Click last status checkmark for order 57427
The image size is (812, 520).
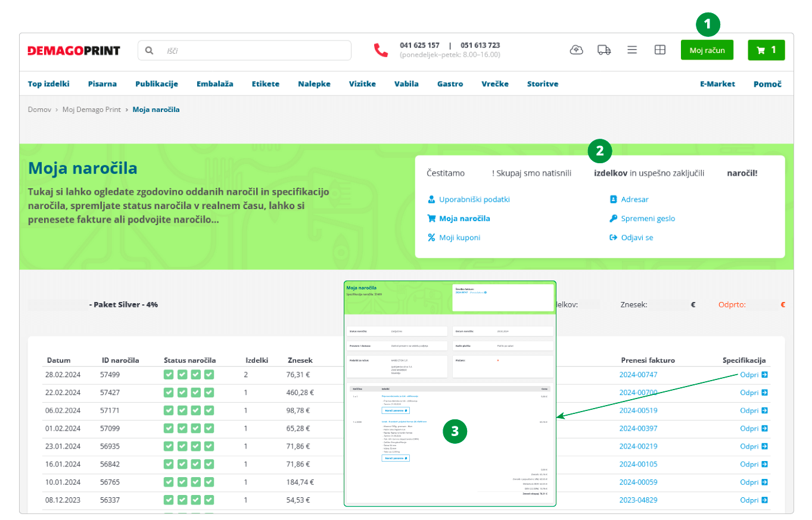click(x=209, y=393)
